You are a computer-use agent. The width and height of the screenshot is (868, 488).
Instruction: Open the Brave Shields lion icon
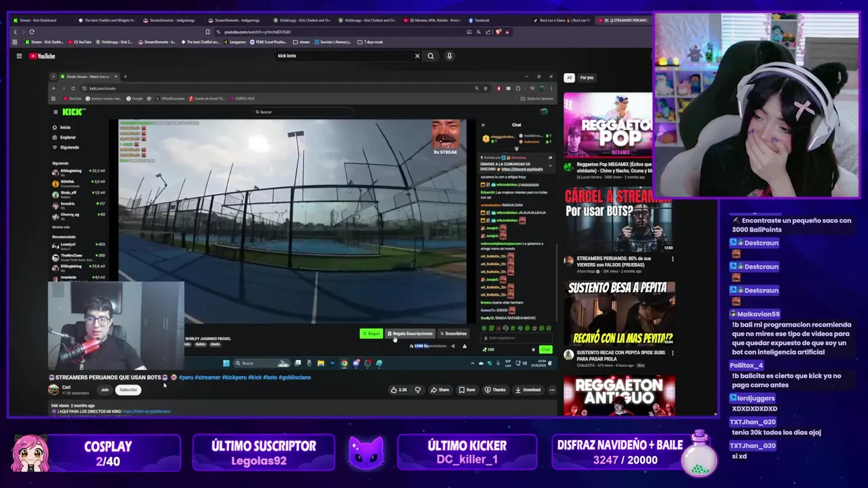point(498,32)
